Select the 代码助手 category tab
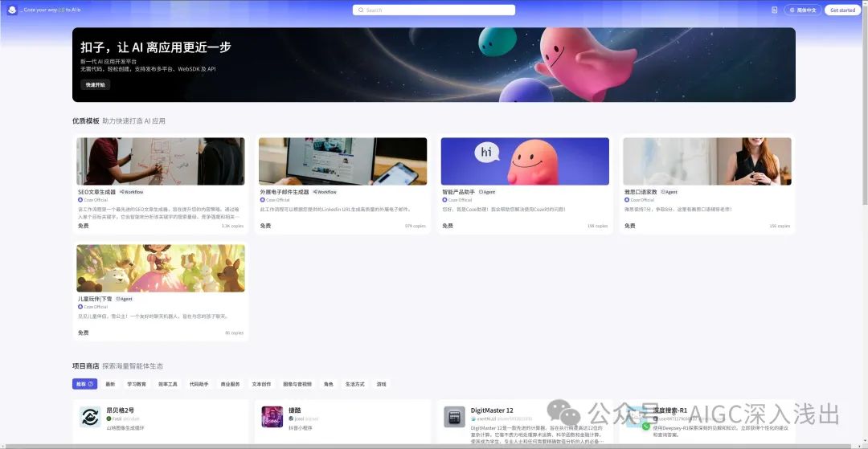The image size is (868, 449). [199, 384]
